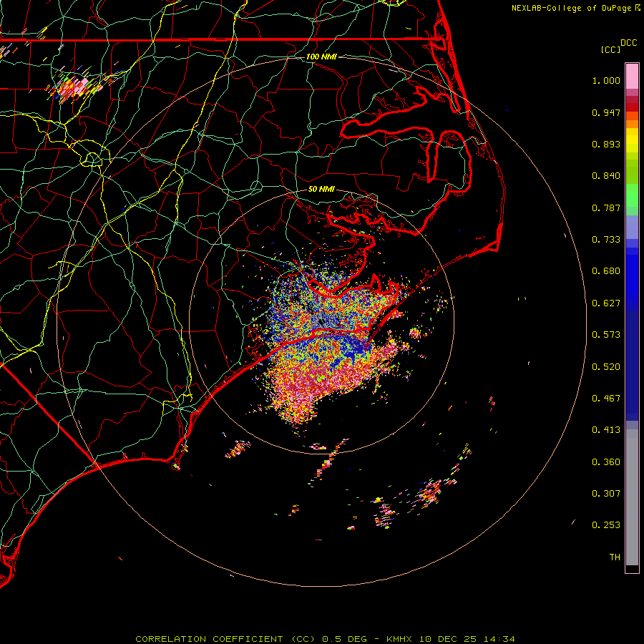Image resolution: width=644 pixels, height=644 pixels.
Task: Click the 1.000 scale value
Action: pyautogui.click(x=606, y=81)
